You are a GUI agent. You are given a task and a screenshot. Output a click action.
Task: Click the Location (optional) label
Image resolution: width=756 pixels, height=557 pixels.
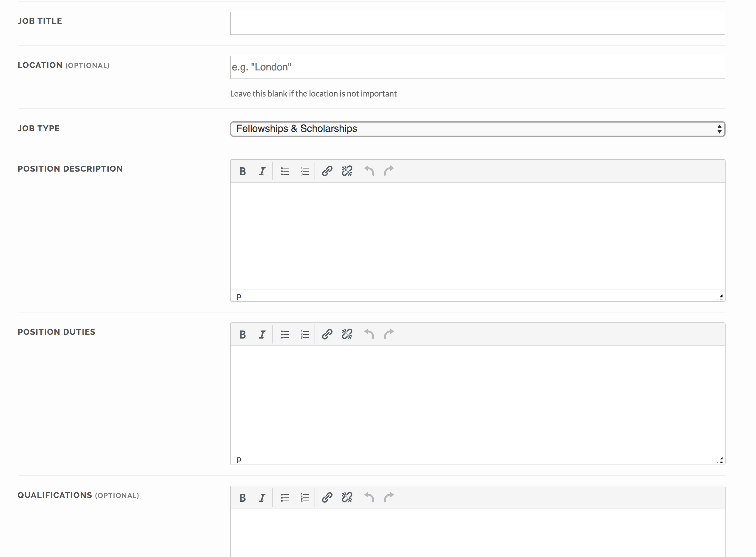[x=63, y=65]
